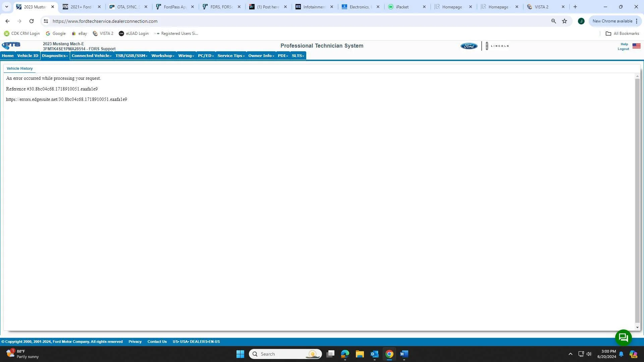Click the PTS logo icon
644x362 pixels.
click(11, 46)
